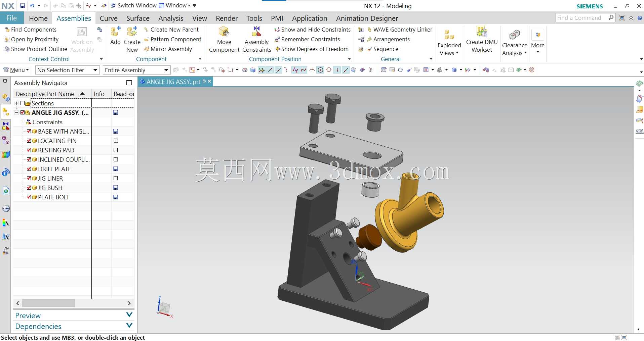644x341 pixels.
Task: Uncheck the BASE WITH ANGLE component checkbox
Action: pyautogui.click(x=29, y=131)
